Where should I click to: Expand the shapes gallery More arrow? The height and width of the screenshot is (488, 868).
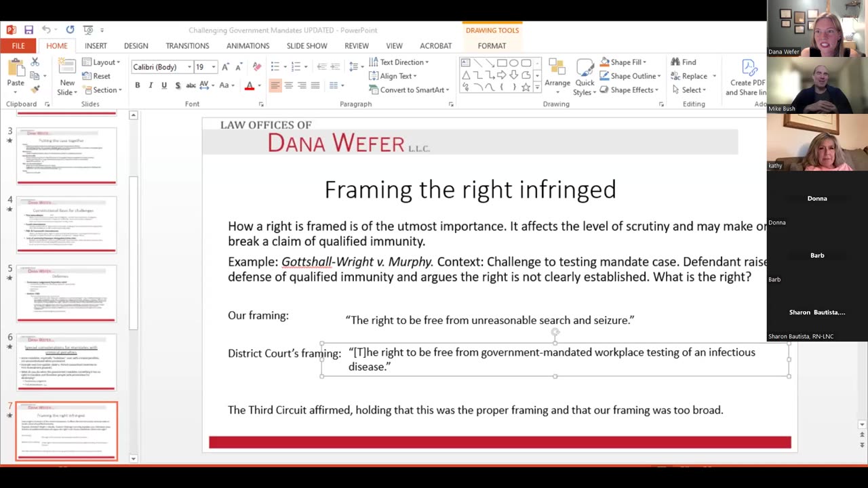click(x=537, y=88)
